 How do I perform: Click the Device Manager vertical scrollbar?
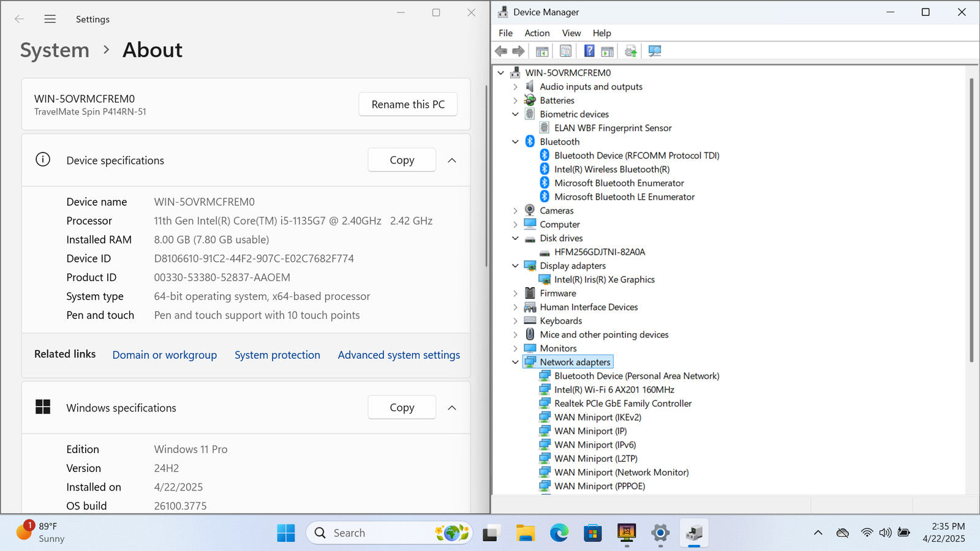971,220
